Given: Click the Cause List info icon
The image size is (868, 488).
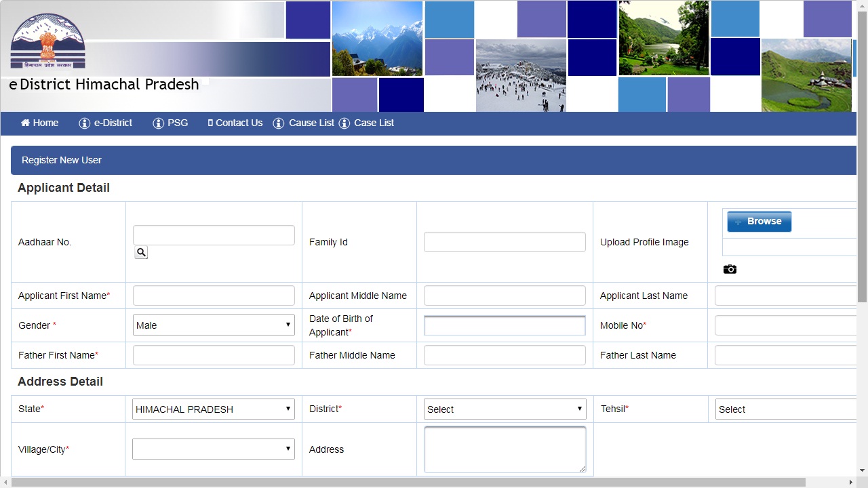Looking at the screenshot, I should [278, 123].
